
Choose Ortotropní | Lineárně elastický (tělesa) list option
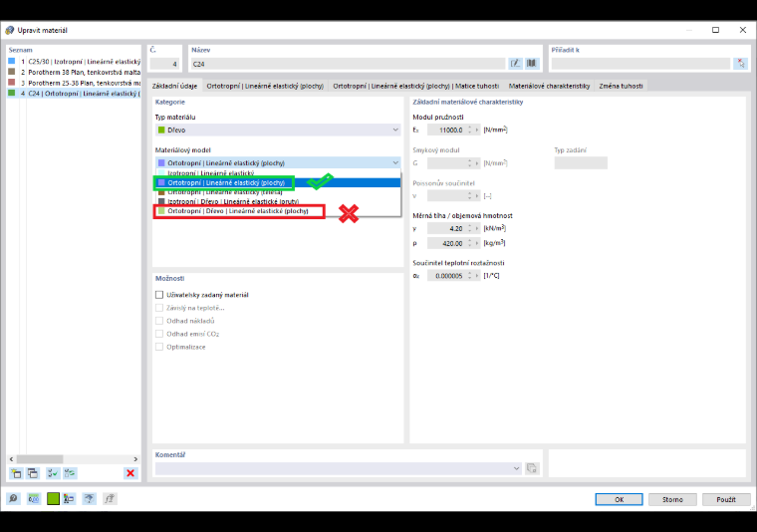pos(278,192)
